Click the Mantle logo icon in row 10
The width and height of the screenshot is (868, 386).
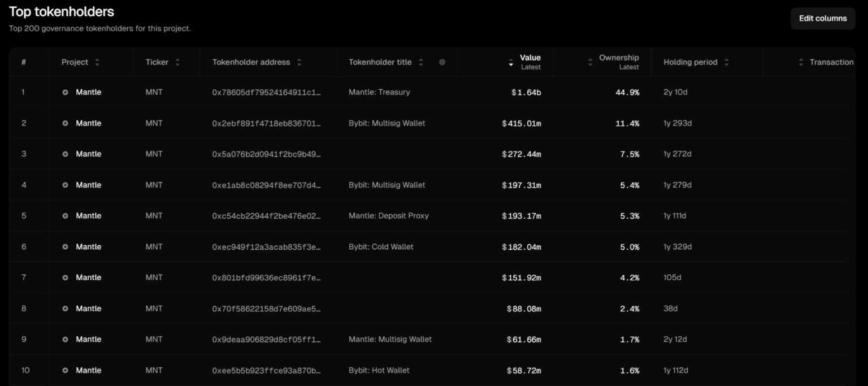coord(65,370)
